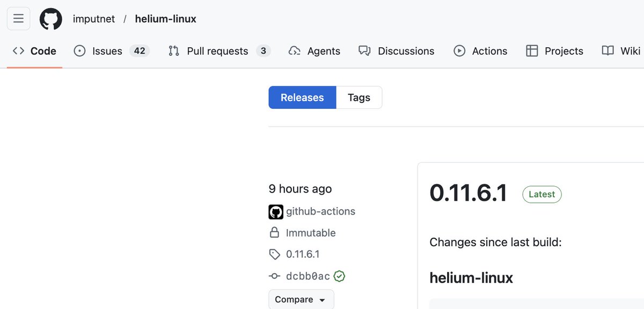The image size is (644, 309).
Task: Open the Wiki tab
Action: coord(621,51)
